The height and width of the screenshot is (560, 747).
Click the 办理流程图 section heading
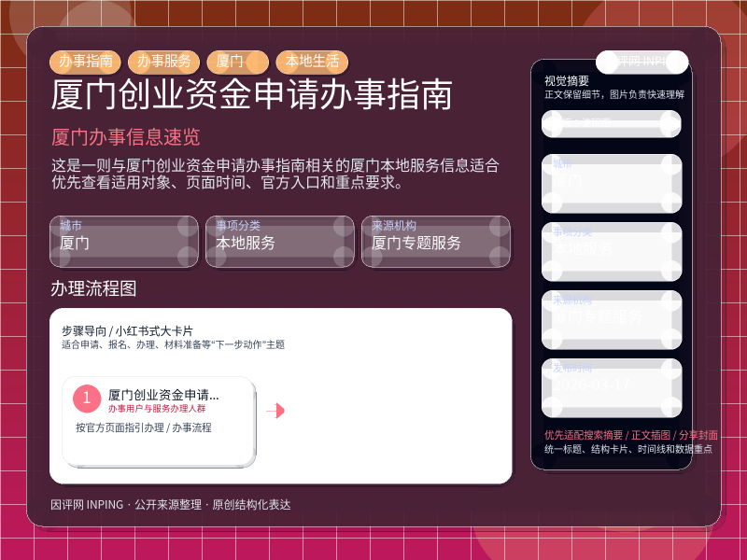[94, 288]
